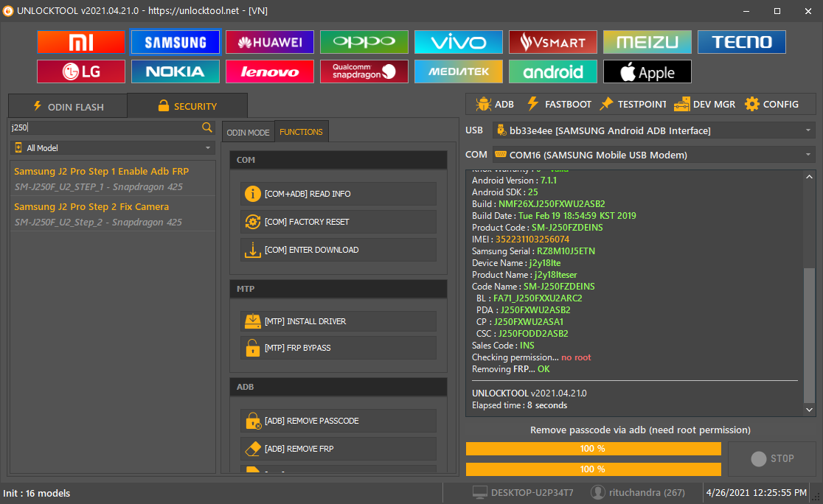The image size is (823, 504).
Task: Run COM Factory Reset
Action: coord(338,222)
